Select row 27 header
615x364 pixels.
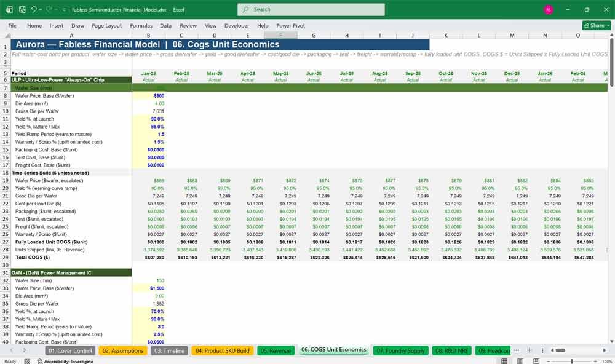coord(6,242)
